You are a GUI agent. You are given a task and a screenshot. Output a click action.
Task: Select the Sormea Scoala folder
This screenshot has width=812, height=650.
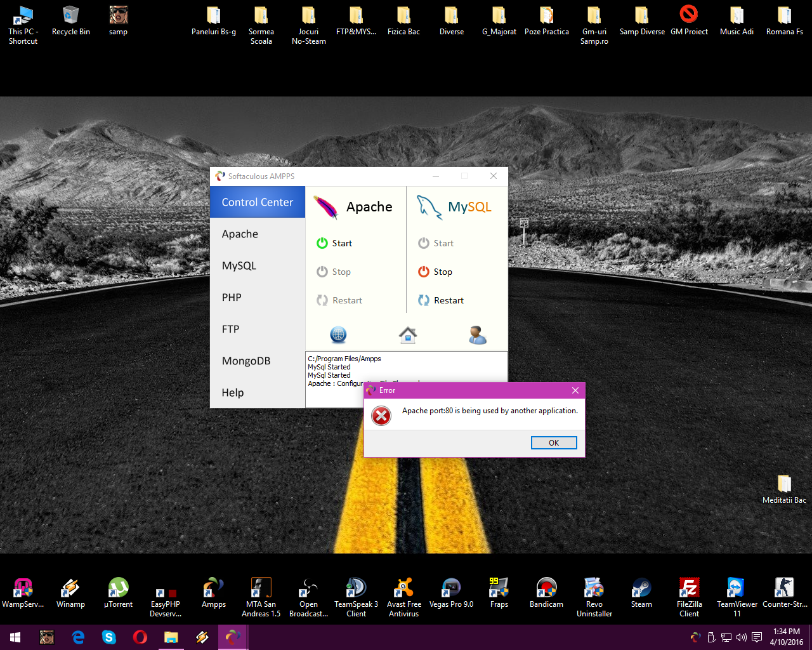[x=261, y=25]
